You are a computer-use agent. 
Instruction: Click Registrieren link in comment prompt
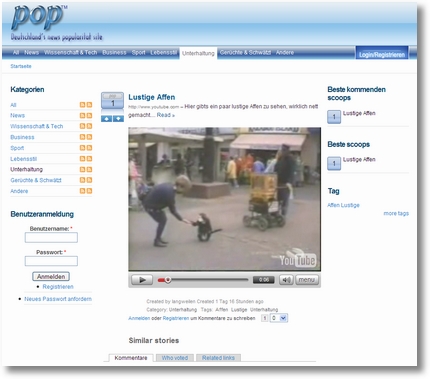[x=176, y=318]
